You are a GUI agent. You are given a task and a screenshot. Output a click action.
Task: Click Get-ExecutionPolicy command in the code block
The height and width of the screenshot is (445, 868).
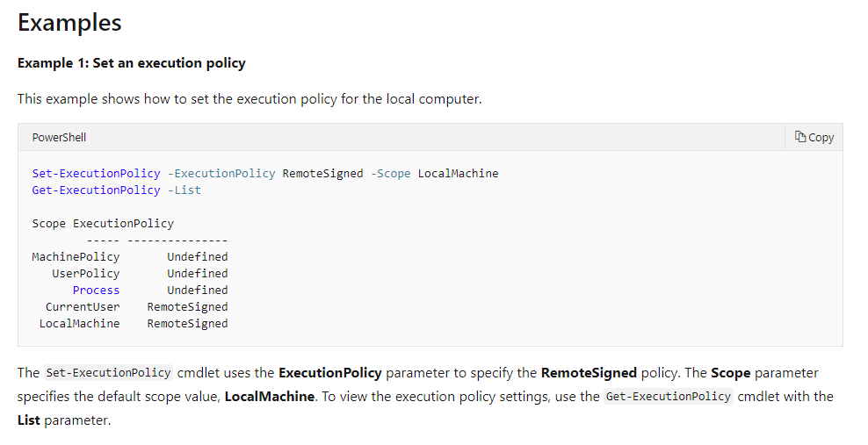coord(96,190)
